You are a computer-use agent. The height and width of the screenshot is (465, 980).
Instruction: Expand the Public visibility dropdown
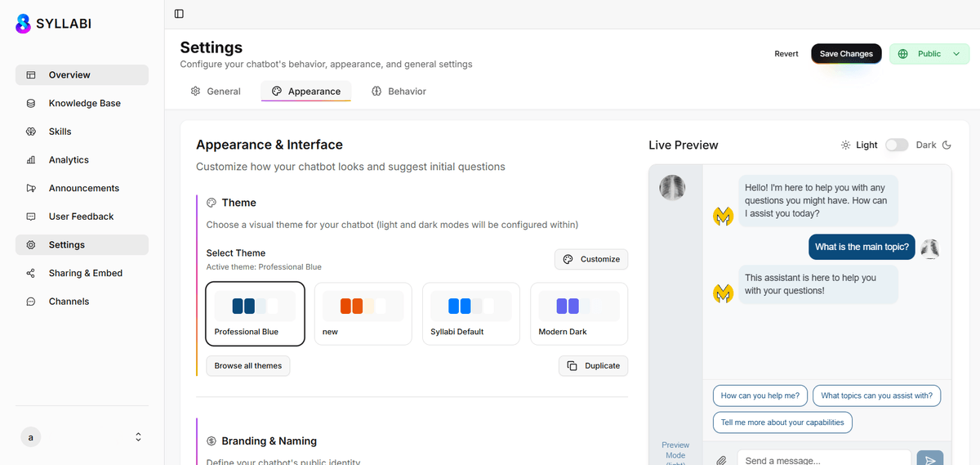tap(929, 54)
